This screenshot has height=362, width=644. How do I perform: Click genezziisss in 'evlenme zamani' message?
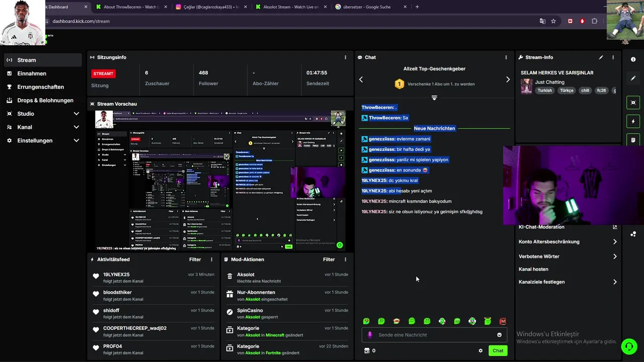pyautogui.click(x=381, y=139)
